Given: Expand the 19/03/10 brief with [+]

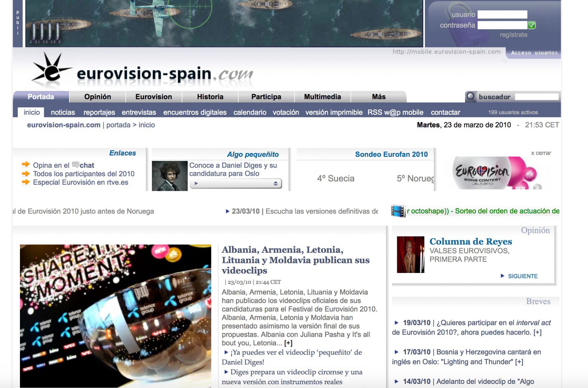Looking at the screenshot, I should 537,332.
